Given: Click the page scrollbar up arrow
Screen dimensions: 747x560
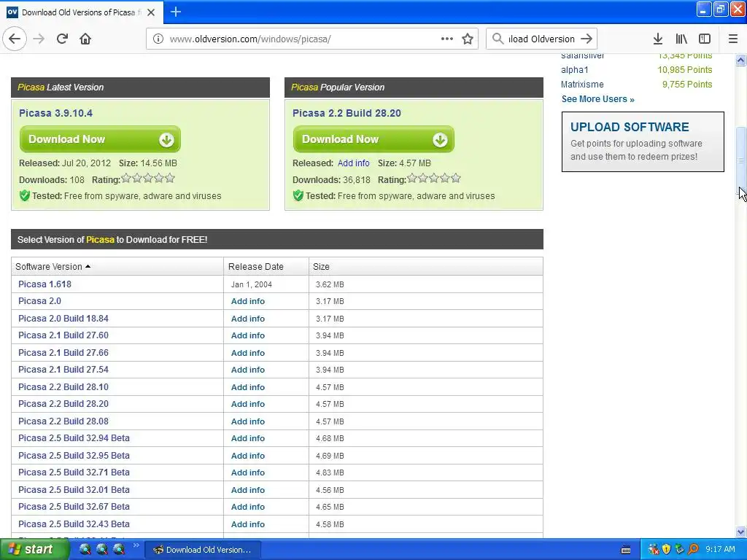Looking at the screenshot, I should click(741, 60).
